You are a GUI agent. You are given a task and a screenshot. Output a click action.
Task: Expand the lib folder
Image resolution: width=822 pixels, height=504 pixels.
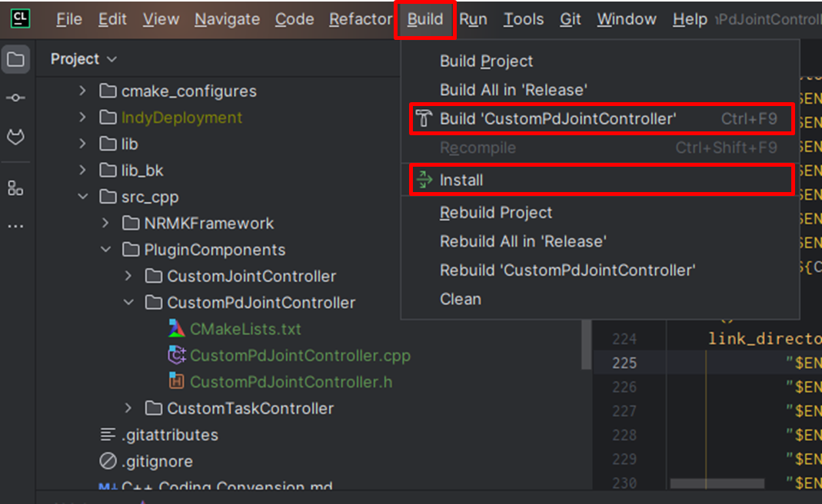82,143
